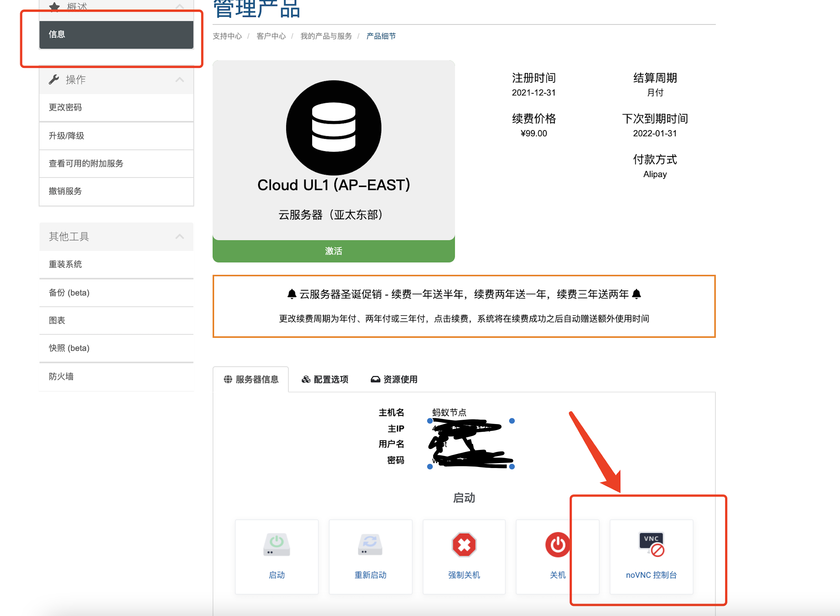Click 撤销服务 in sidebar
Screen dimensions: 840x616
click(116, 191)
